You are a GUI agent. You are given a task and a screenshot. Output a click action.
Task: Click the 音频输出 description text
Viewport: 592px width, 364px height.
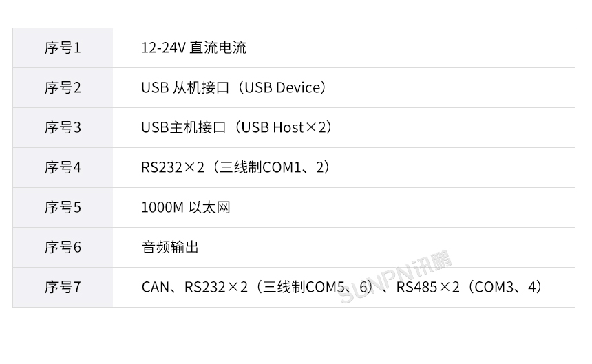pyautogui.click(x=170, y=247)
